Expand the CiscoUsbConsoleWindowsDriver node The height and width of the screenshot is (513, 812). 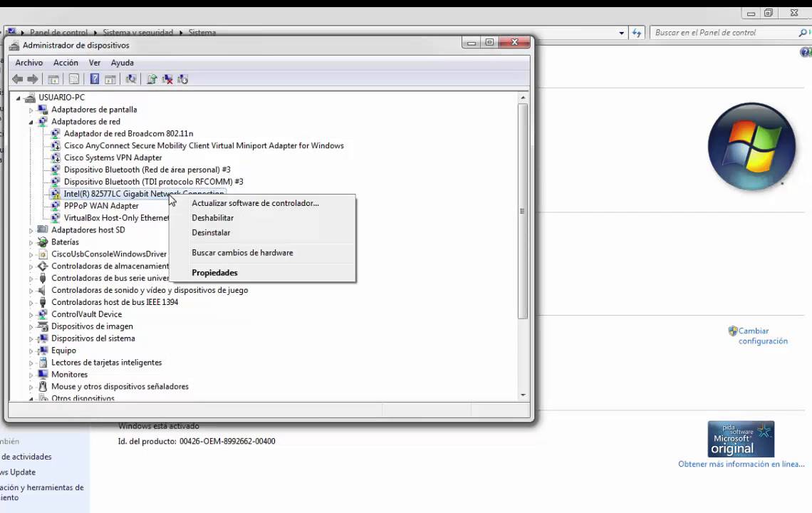(x=31, y=254)
